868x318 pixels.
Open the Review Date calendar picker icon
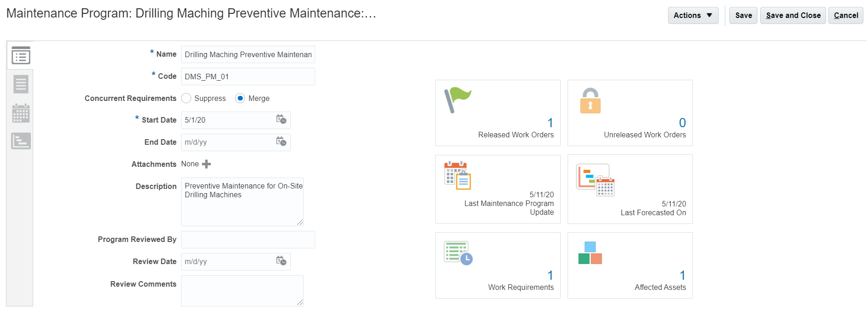(x=281, y=261)
